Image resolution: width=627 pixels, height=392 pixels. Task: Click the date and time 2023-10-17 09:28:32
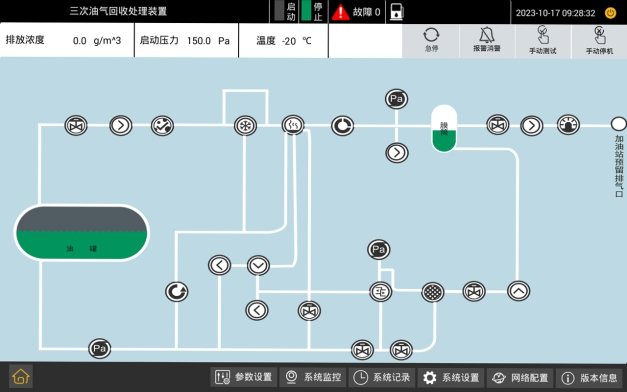click(555, 13)
